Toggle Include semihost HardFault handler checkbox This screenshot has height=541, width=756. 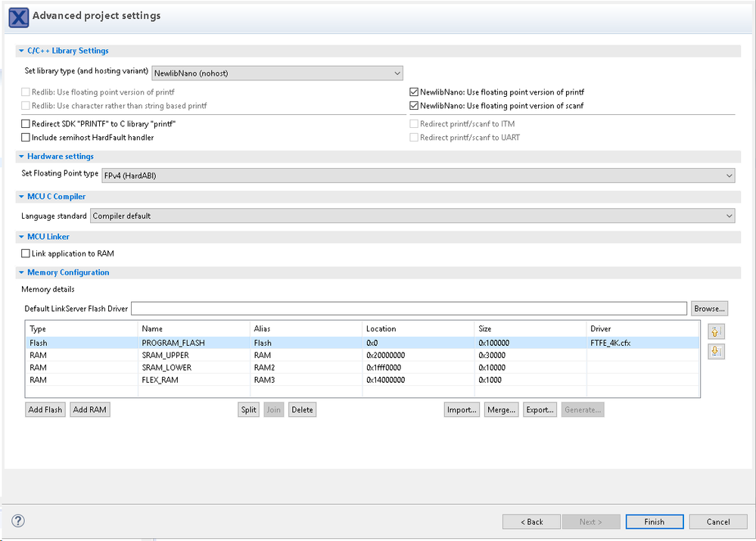coord(26,138)
